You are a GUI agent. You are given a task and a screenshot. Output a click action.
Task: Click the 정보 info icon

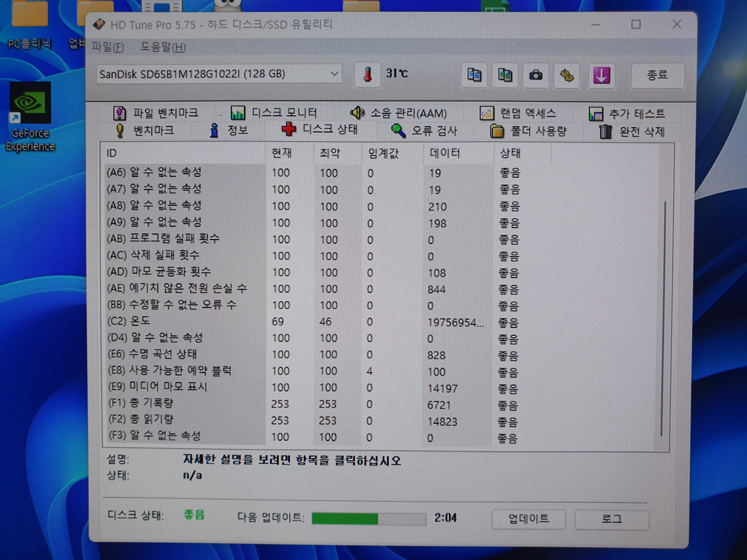[x=214, y=130]
